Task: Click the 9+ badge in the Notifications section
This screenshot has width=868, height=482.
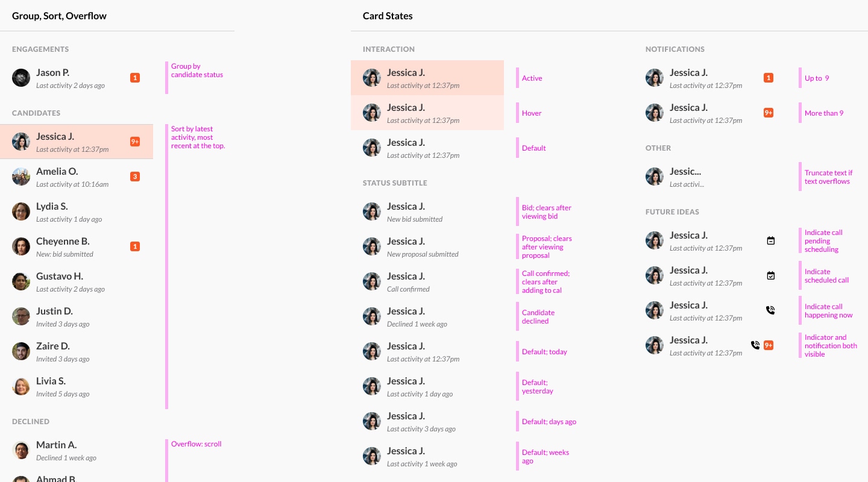Action: coord(768,113)
